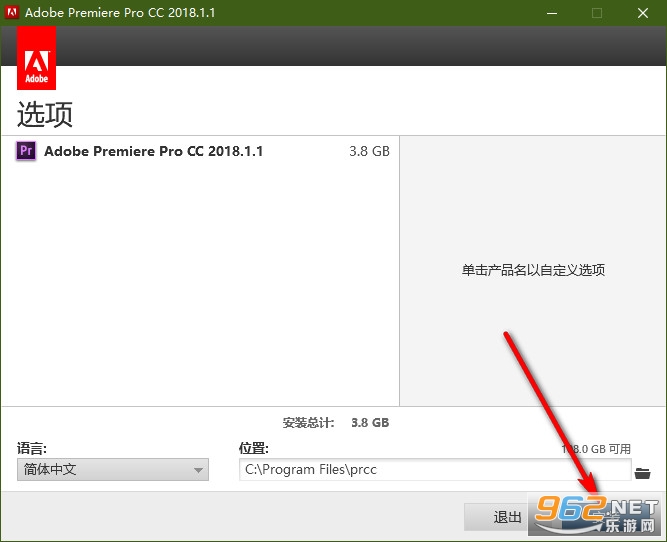Click the 位置 label
This screenshot has width=667, height=542.
[x=254, y=448]
